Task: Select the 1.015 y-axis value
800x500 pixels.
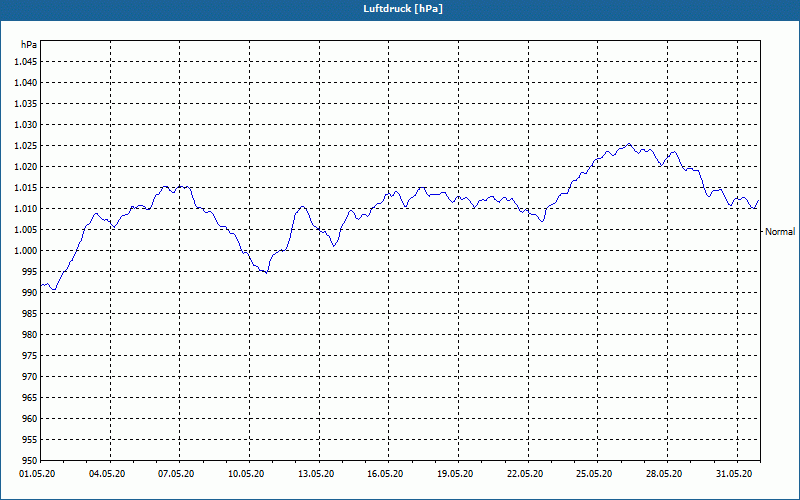Action: [24, 188]
